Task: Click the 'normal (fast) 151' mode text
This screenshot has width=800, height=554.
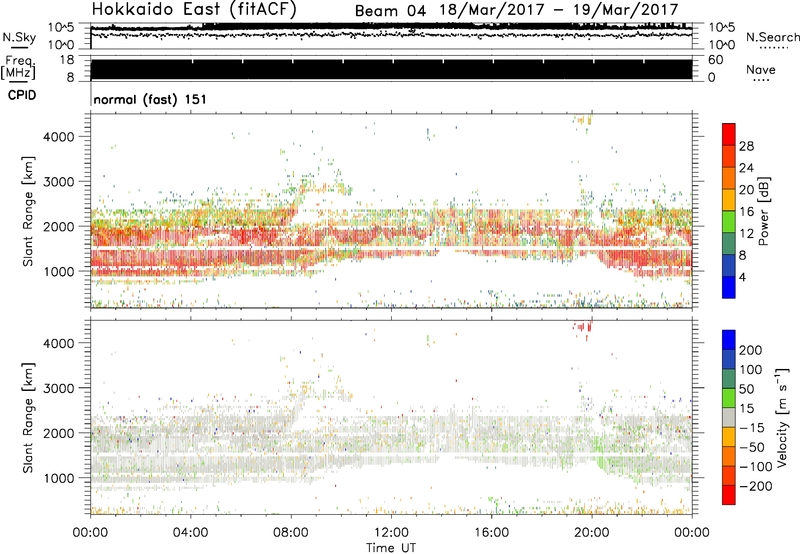Action: pyautogui.click(x=150, y=99)
